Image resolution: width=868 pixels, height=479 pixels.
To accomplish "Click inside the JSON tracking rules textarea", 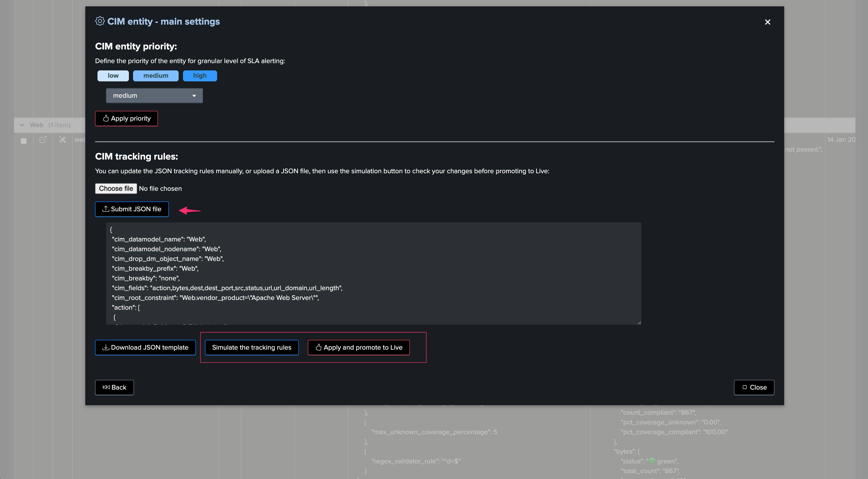I will 374,274.
